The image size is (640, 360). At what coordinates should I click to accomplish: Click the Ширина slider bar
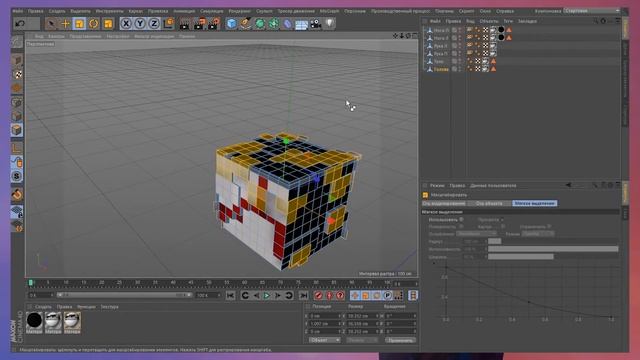[553, 257]
